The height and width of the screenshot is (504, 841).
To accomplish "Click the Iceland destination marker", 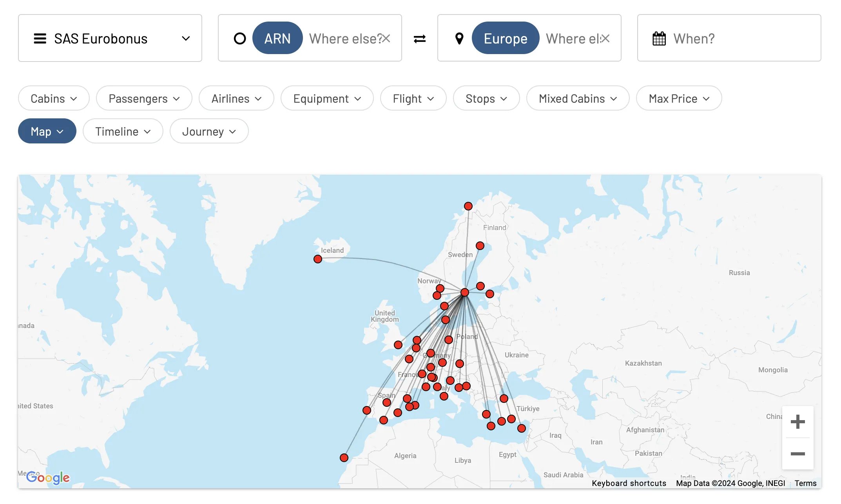I will point(318,259).
